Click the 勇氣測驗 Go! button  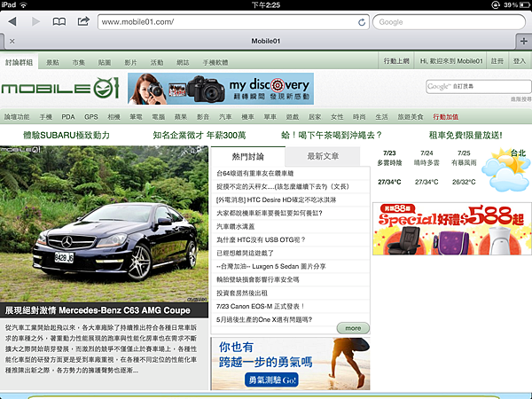click(x=272, y=379)
